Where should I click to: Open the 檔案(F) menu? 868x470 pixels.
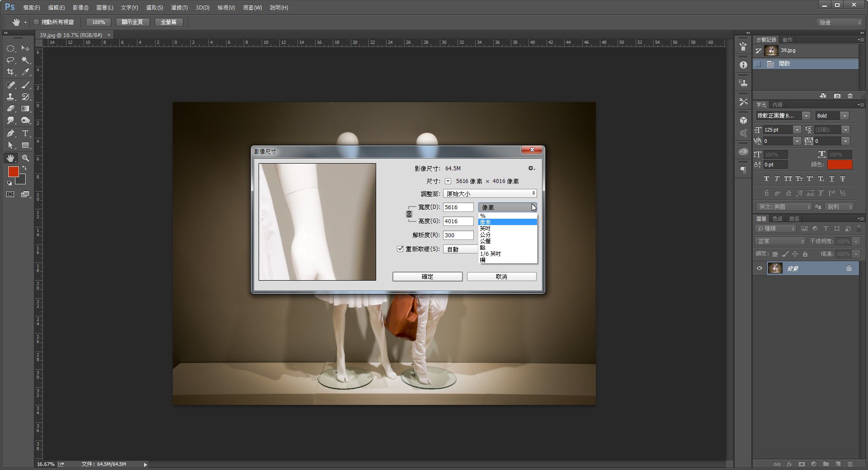[x=31, y=8]
